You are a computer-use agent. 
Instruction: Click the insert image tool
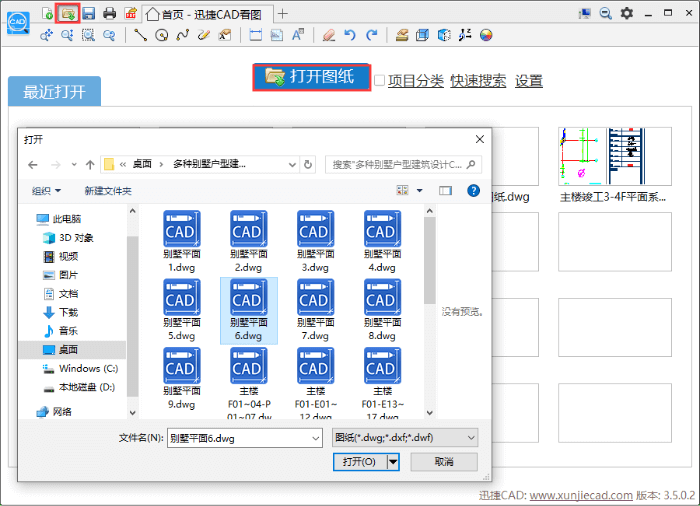click(277, 35)
